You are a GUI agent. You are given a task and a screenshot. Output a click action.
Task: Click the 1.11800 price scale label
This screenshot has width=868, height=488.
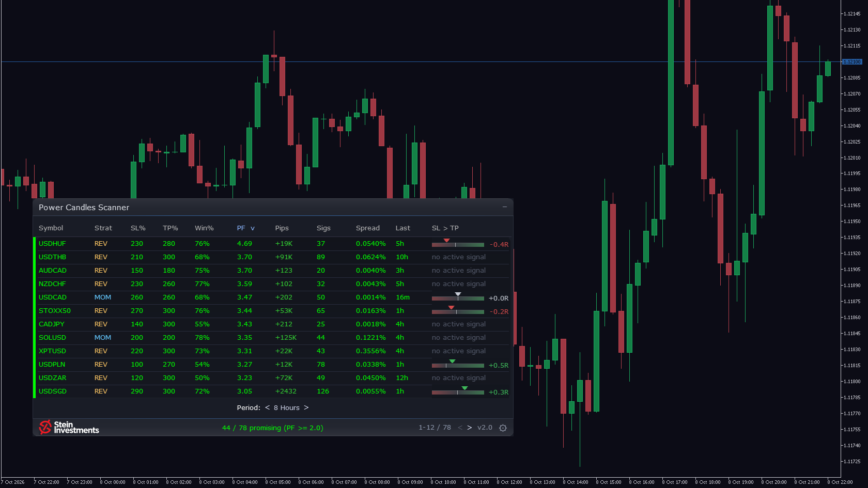click(x=852, y=382)
